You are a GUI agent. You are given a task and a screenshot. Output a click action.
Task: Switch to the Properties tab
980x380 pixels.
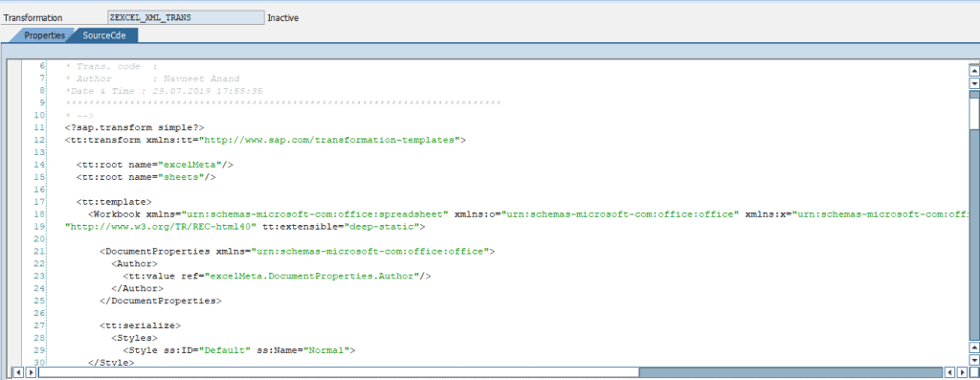[44, 35]
